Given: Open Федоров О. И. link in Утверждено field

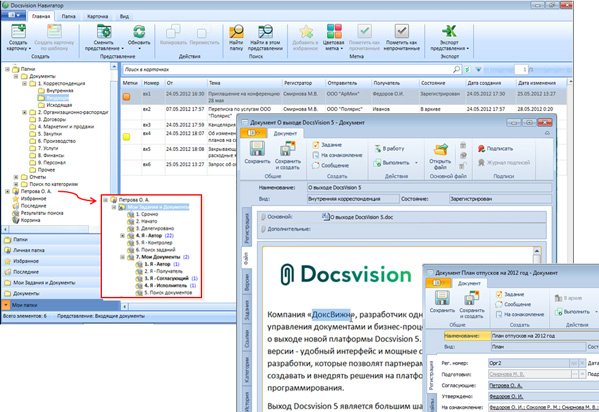Looking at the screenshot, I should 506,396.
